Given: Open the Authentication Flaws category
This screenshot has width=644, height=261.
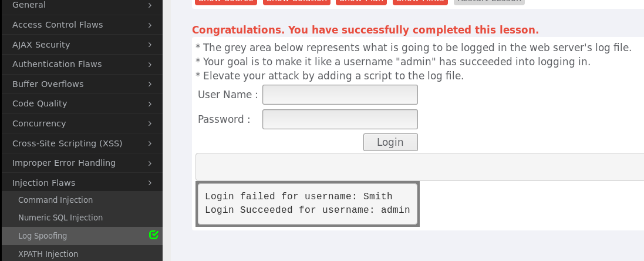Looking at the screenshot, I should [x=57, y=64].
